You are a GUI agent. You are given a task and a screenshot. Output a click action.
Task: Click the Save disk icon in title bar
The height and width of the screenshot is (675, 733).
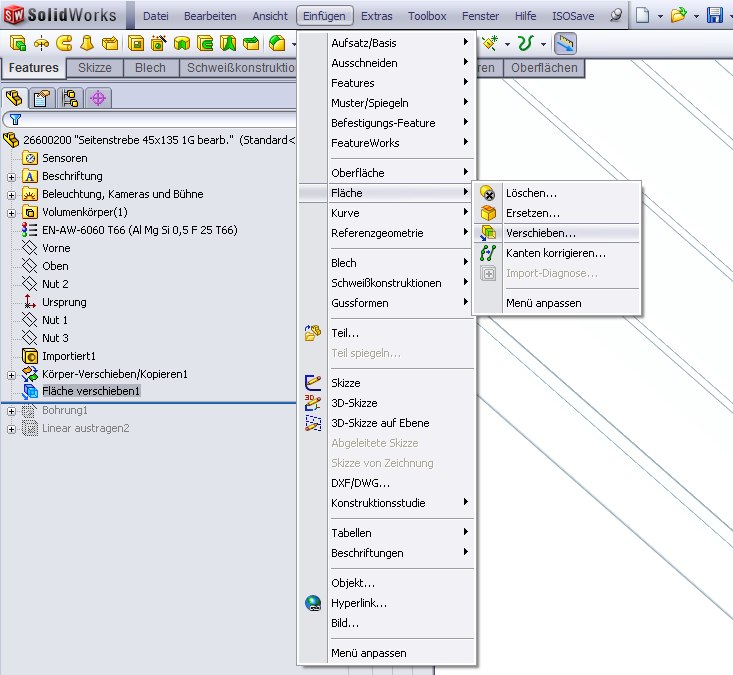pyautogui.click(x=714, y=15)
